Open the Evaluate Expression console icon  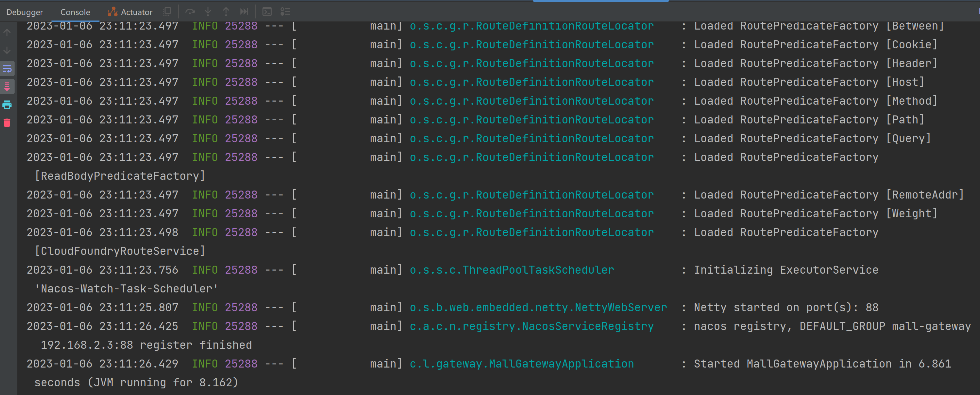[267, 12]
